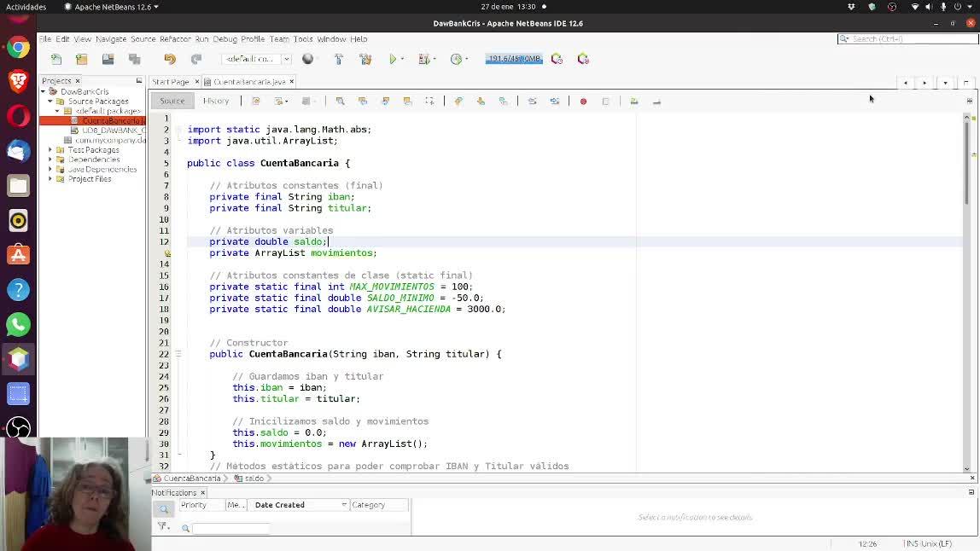The width and height of the screenshot is (980, 551).
Task: Click the Build Project hammer icon
Action: (x=339, y=59)
